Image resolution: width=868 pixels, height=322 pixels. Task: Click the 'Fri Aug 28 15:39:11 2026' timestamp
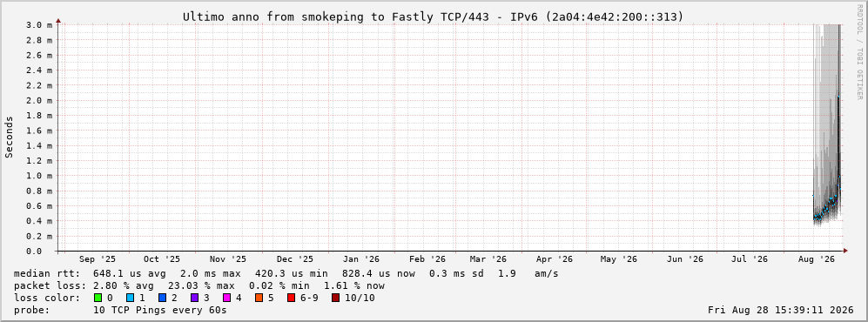[781, 311]
